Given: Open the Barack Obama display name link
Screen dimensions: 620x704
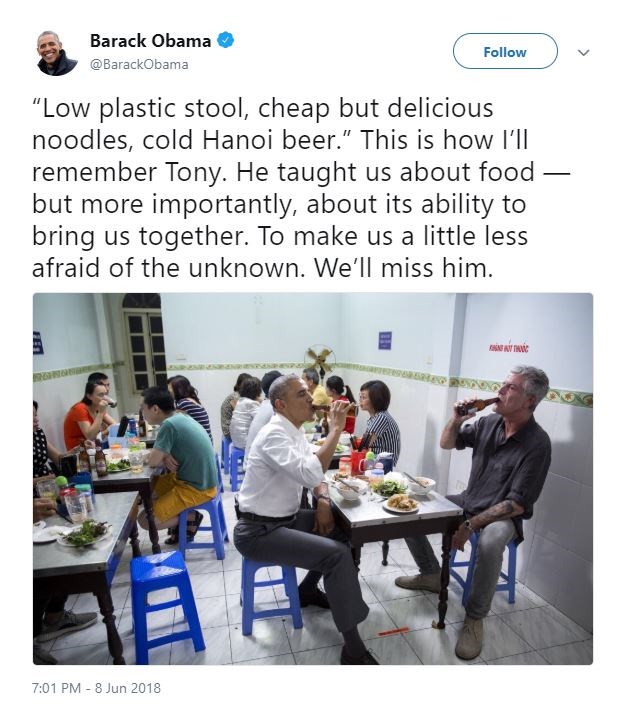Looking at the screenshot, I should pos(150,41).
